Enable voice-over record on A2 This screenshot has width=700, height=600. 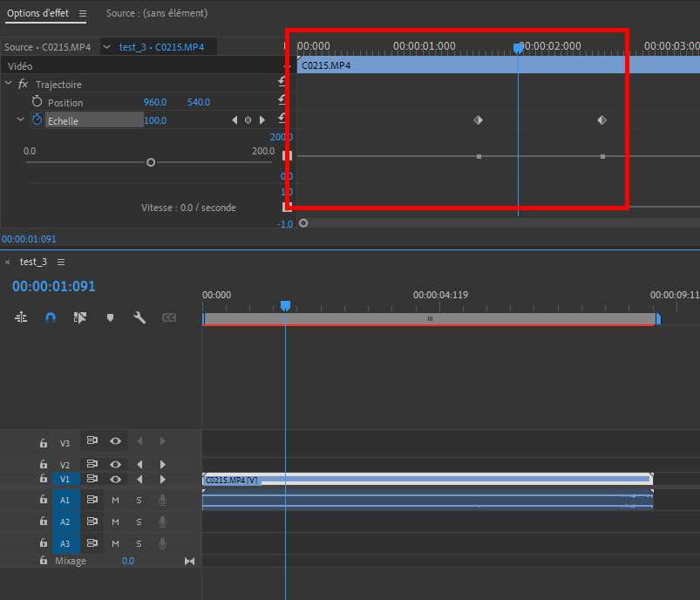[163, 522]
